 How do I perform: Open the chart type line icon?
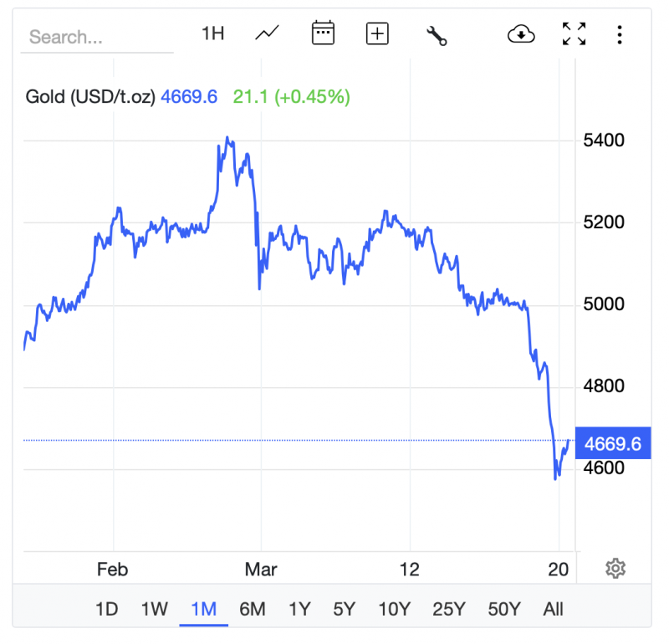(x=268, y=33)
